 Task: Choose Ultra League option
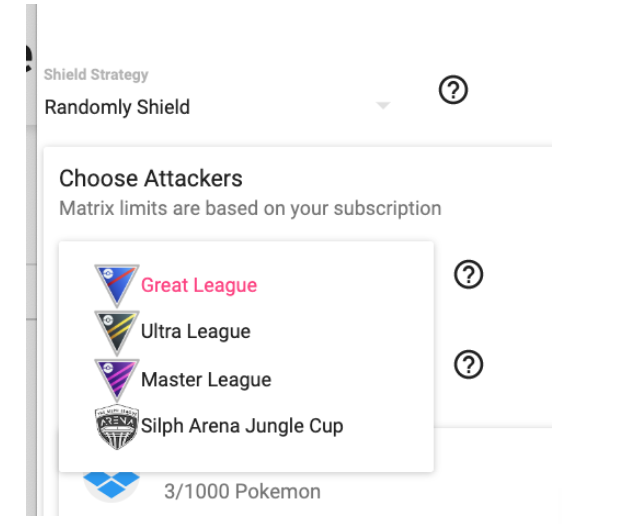click(x=196, y=332)
